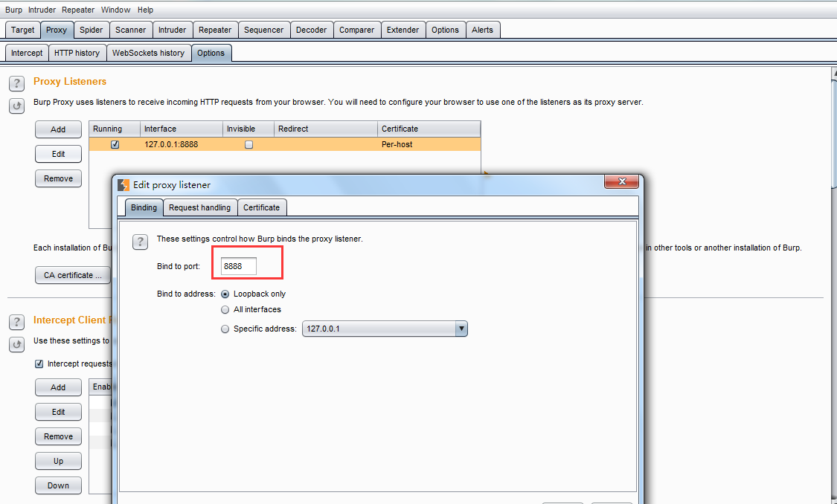Click Add button for Proxy Listeners
The width and height of the screenshot is (837, 504).
58,129
